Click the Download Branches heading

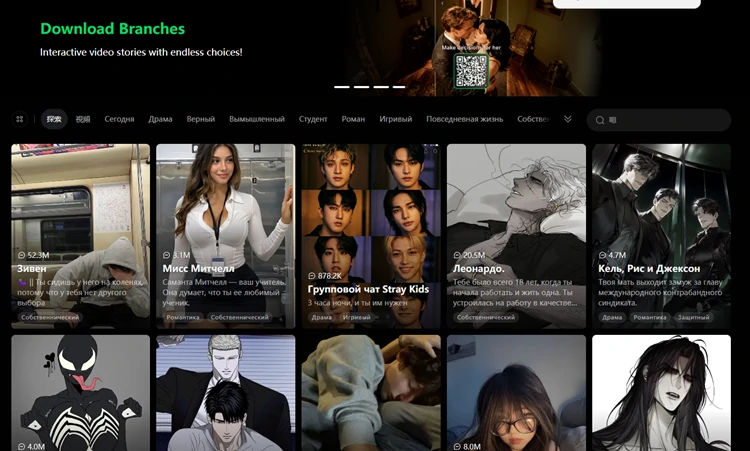112,29
